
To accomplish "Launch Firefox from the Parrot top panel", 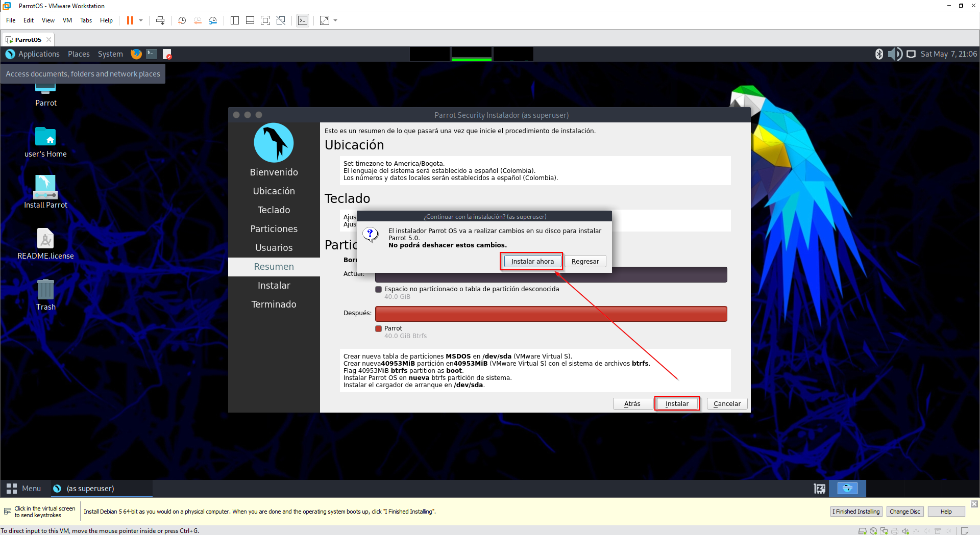I will point(136,54).
